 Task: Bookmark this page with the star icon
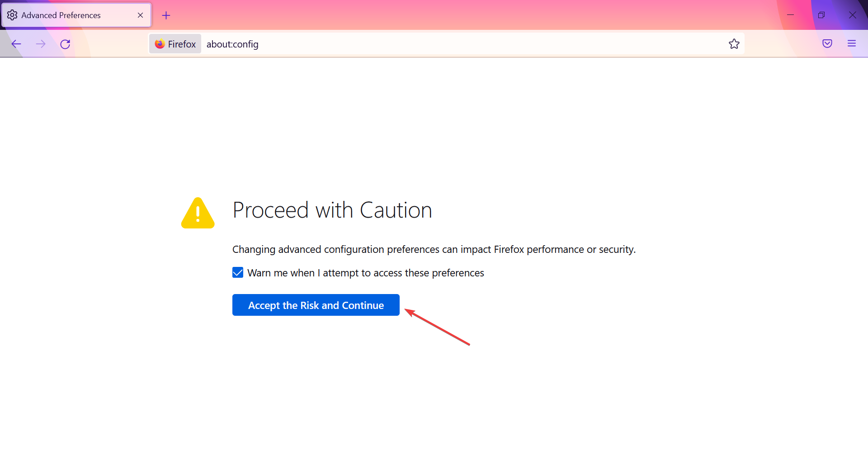pos(734,44)
